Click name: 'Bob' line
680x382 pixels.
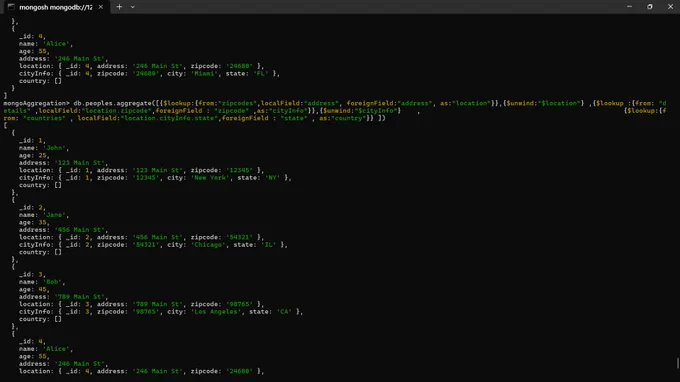tap(42, 282)
